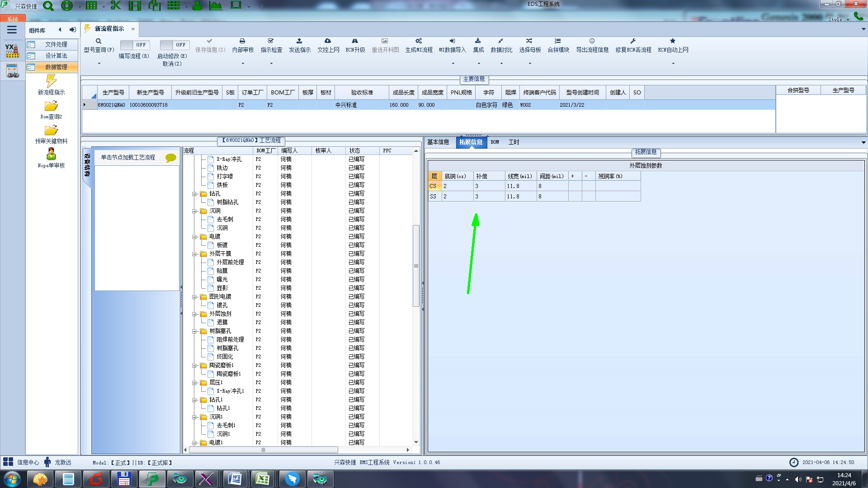This screenshot has width=868, height=488.
Task: Open the Nope单审核 user icon
Action: click(51, 155)
